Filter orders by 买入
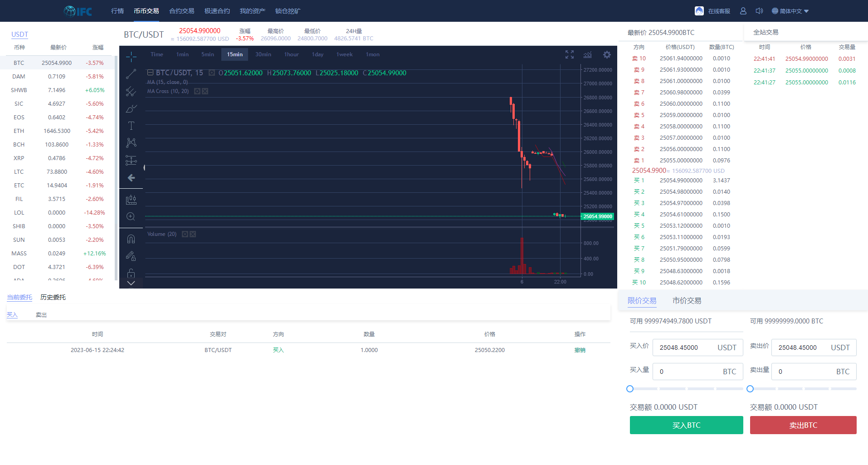Viewport: 868px width, 465px height. coord(12,315)
